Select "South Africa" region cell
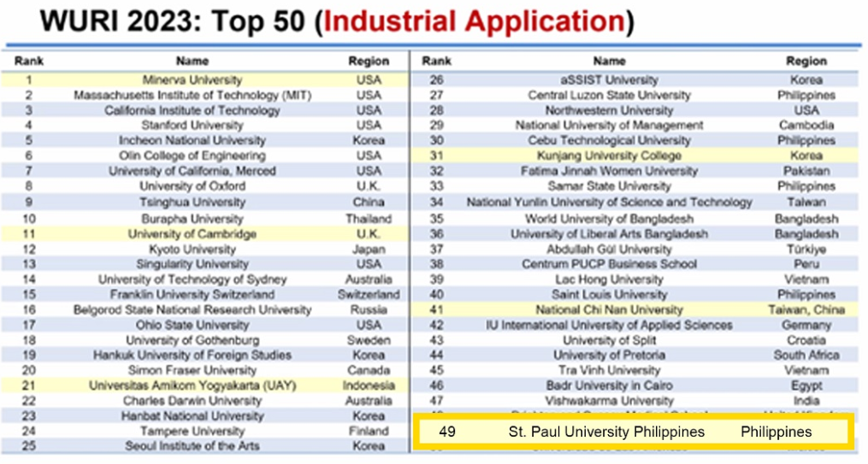 click(x=806, y=355)
